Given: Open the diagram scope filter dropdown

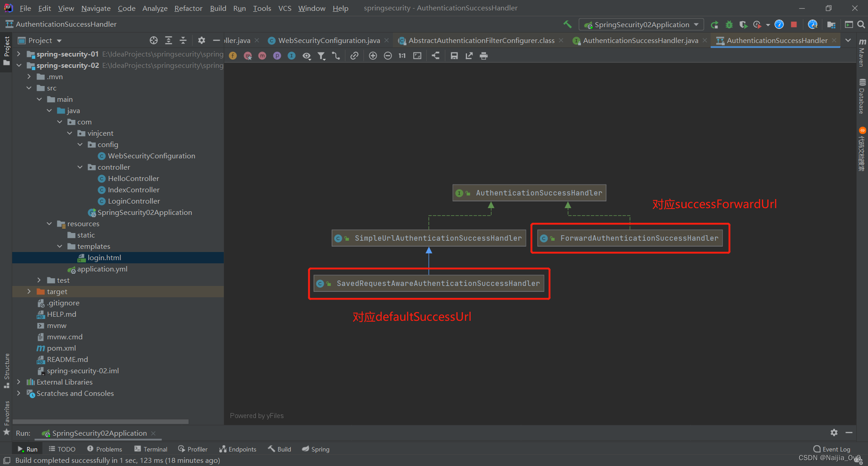Looking at the screenshot, I should (x=321, y=56).
